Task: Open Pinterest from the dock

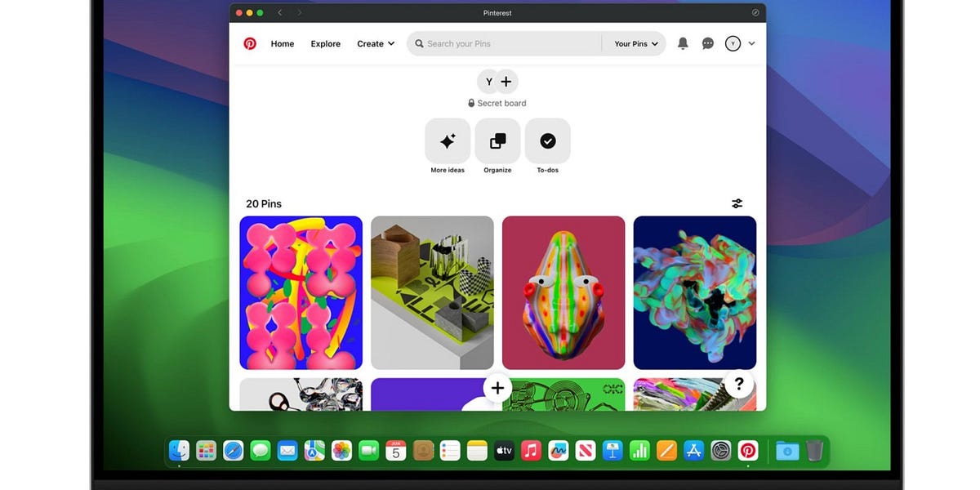Action: pos(747,450)
